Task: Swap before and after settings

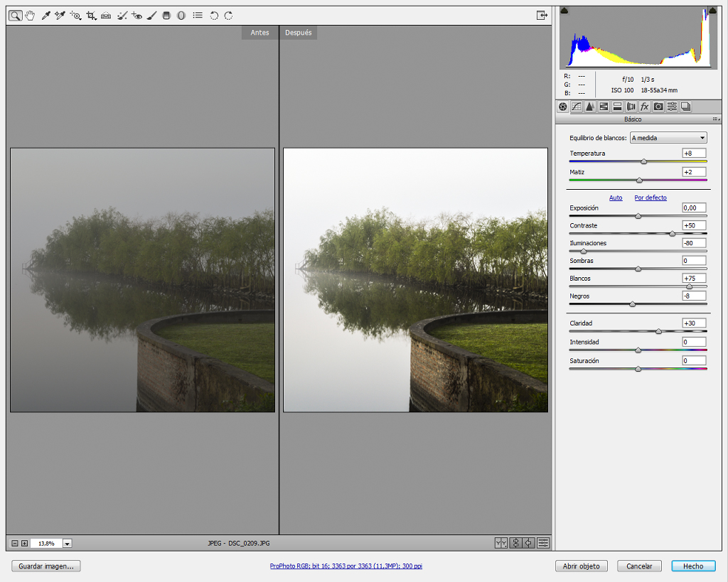Action: (515, 543)
